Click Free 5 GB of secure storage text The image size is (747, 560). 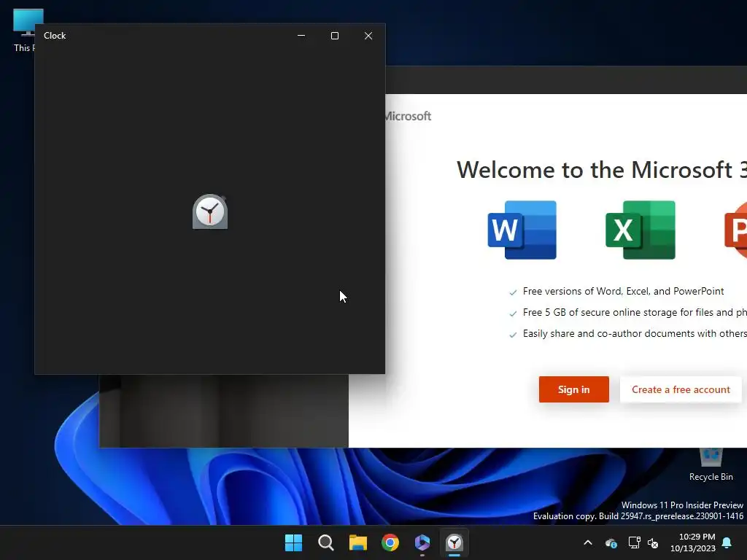635,312
